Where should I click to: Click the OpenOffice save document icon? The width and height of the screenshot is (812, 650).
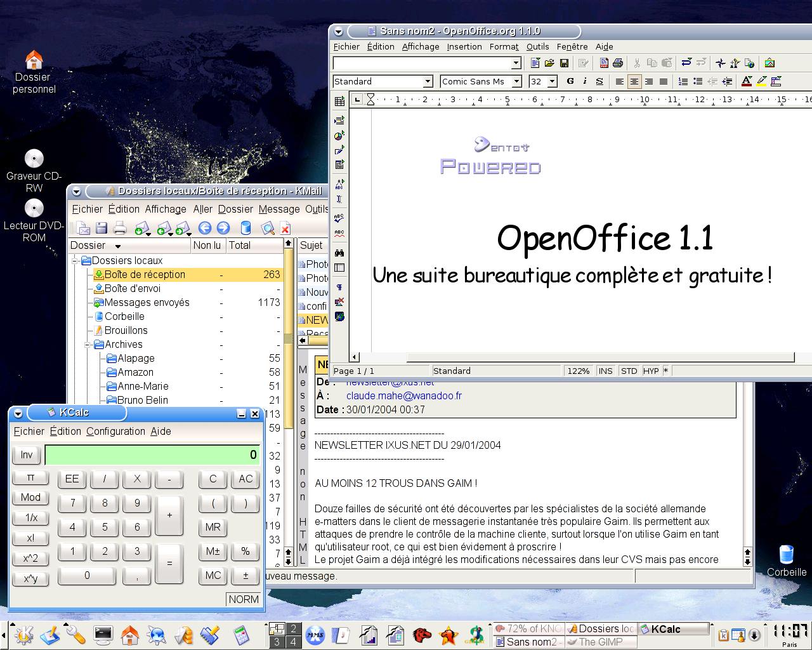tap(563, 63)
